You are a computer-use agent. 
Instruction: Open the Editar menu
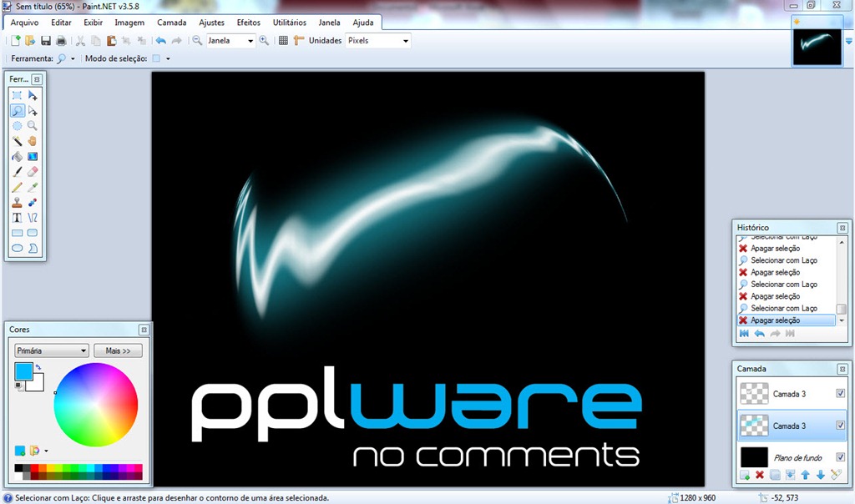tap(61, 23)
